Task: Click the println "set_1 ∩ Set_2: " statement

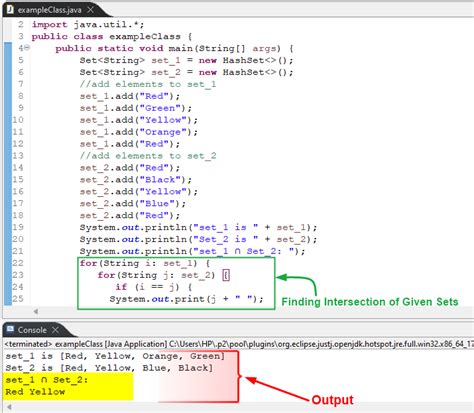Action: (192, 251)
